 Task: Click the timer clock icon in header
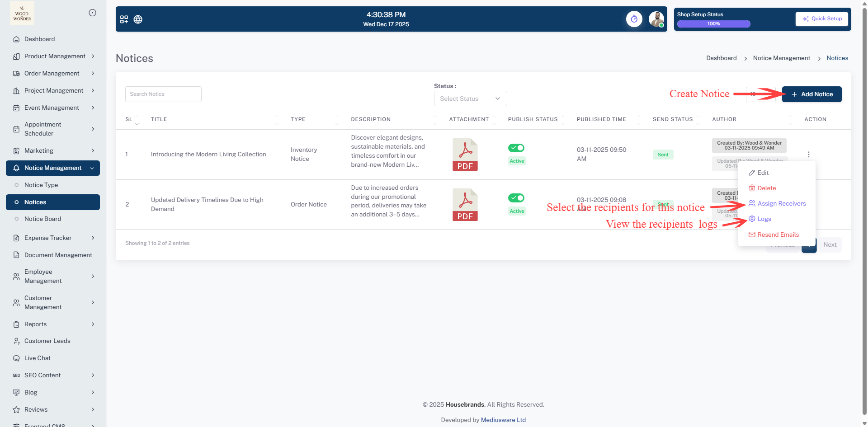point(634,19)
